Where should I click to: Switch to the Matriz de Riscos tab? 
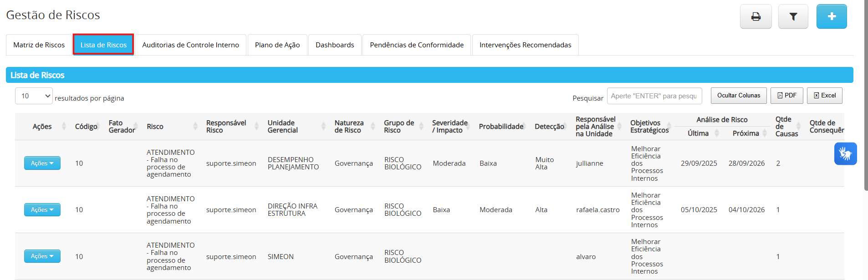39,45
